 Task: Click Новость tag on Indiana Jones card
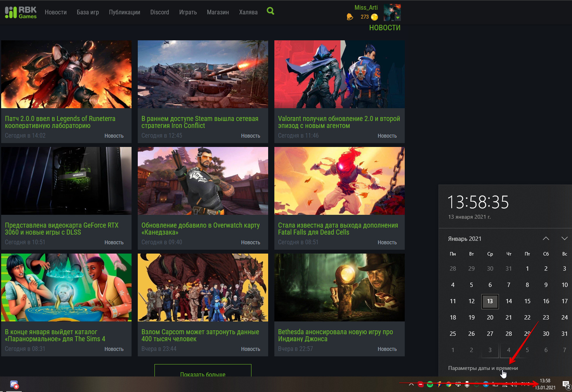387,349
